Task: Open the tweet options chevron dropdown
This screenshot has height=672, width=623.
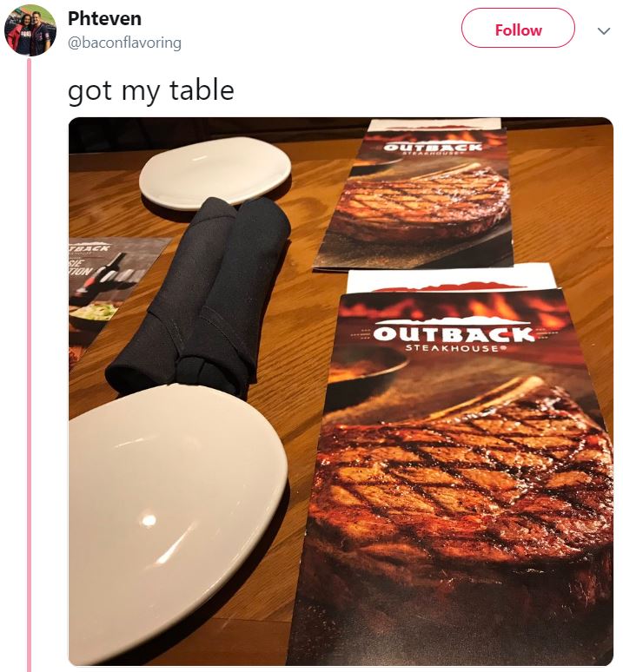Action: [604, 31]
